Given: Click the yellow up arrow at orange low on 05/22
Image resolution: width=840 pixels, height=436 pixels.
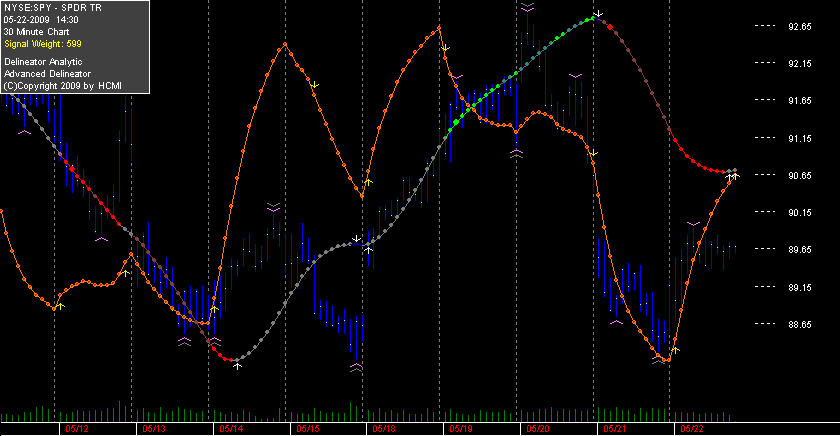Looking at the screenshot, I should tap(676, 350).
